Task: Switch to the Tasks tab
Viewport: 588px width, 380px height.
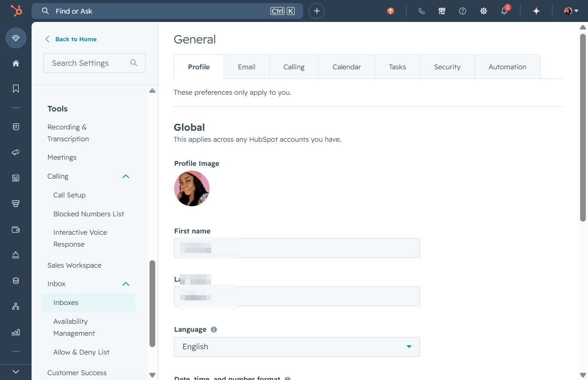Action: [397, 67]
